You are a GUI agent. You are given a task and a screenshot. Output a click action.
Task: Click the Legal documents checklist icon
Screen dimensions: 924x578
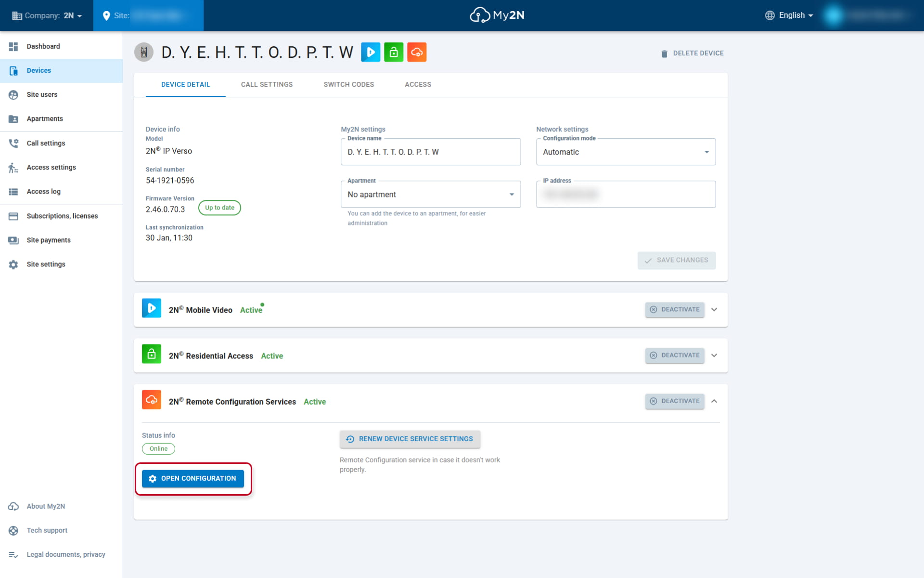[x=13, y=554]
